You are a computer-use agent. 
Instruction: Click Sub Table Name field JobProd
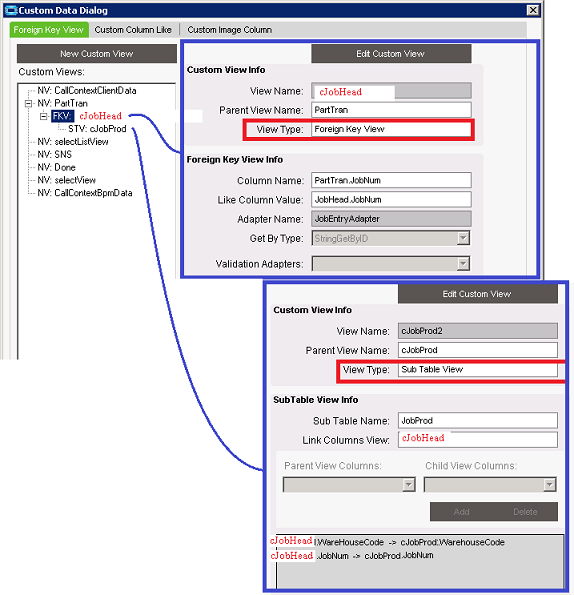[478, 420]
